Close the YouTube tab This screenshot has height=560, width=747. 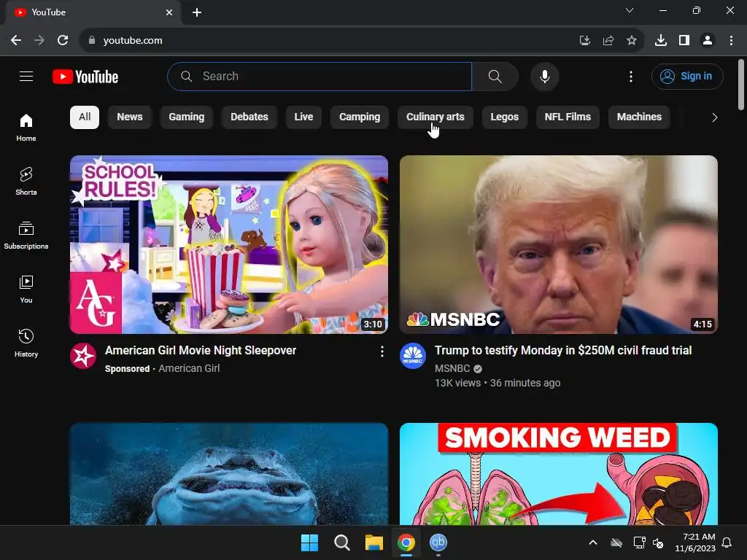click(169, 12)
